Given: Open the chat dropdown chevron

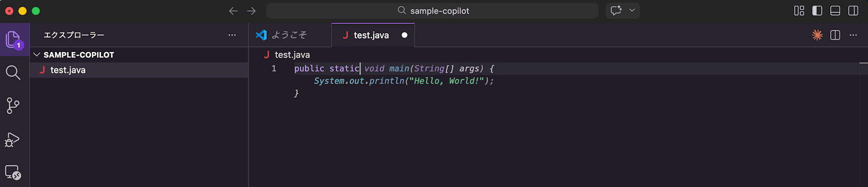Looking at the screenshot, I should 632,11.
